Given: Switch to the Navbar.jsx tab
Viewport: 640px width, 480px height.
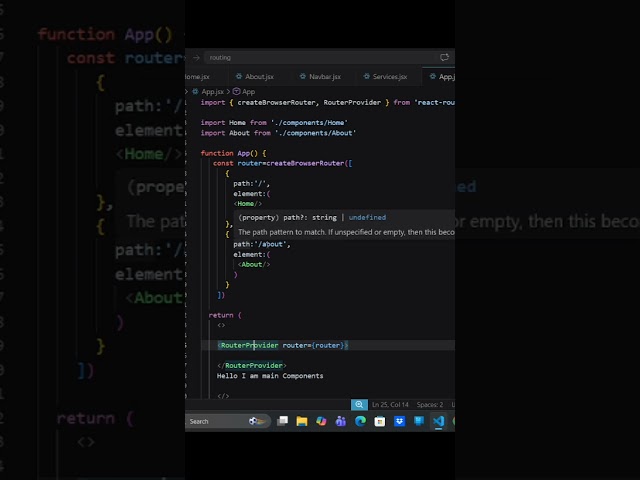Looking at the screenshot, I should coord(320,77).
